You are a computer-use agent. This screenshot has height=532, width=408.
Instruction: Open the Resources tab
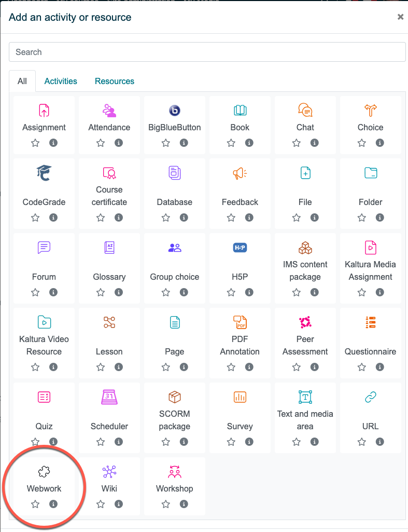(115, 81)
